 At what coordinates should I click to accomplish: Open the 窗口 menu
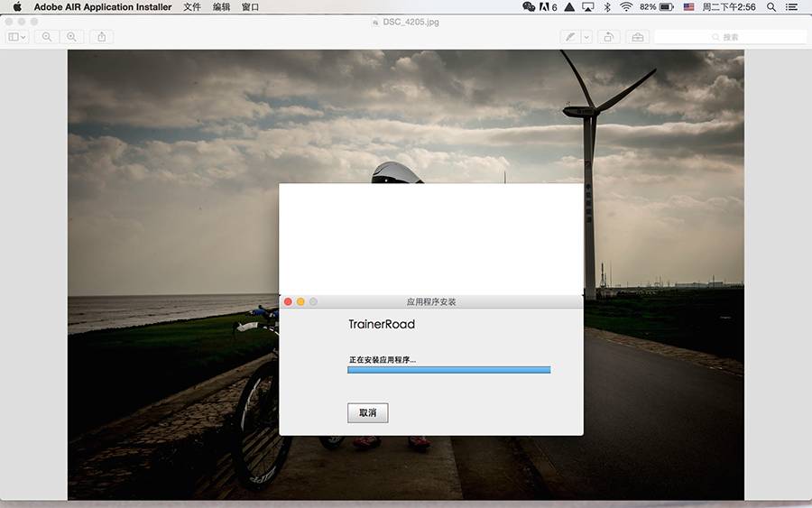(250, 6)
